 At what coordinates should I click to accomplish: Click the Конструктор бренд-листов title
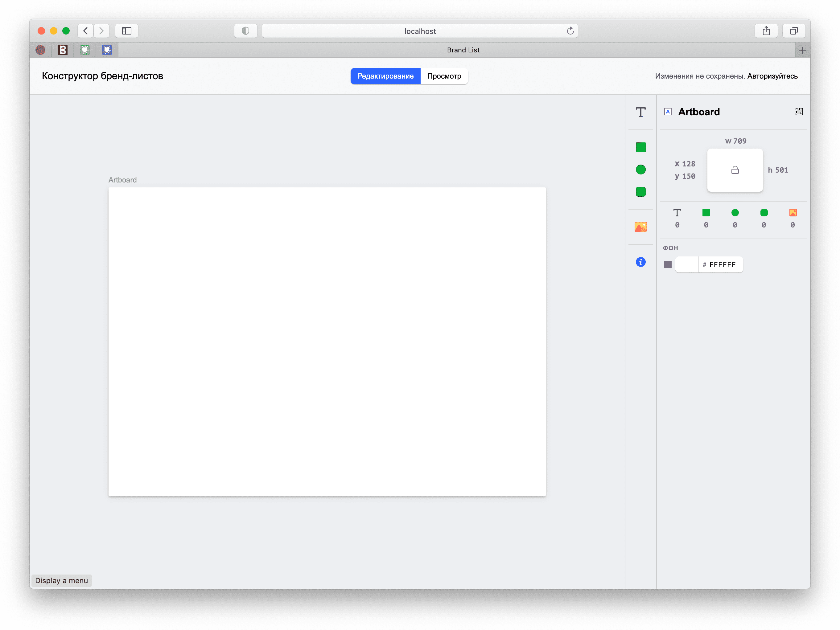102,76
